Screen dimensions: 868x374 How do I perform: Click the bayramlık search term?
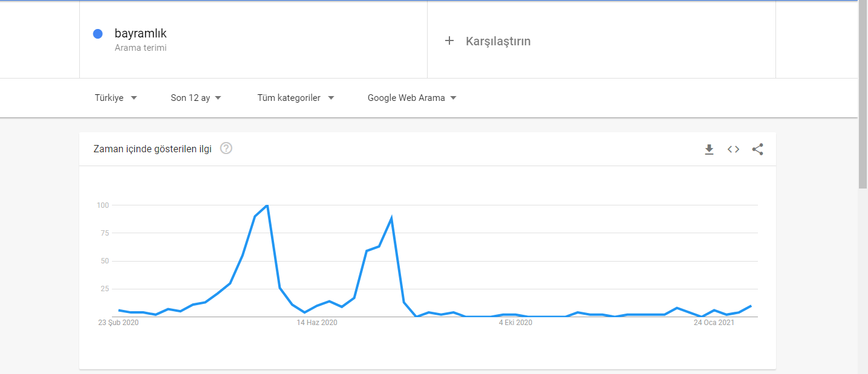(x=140, y=34)
